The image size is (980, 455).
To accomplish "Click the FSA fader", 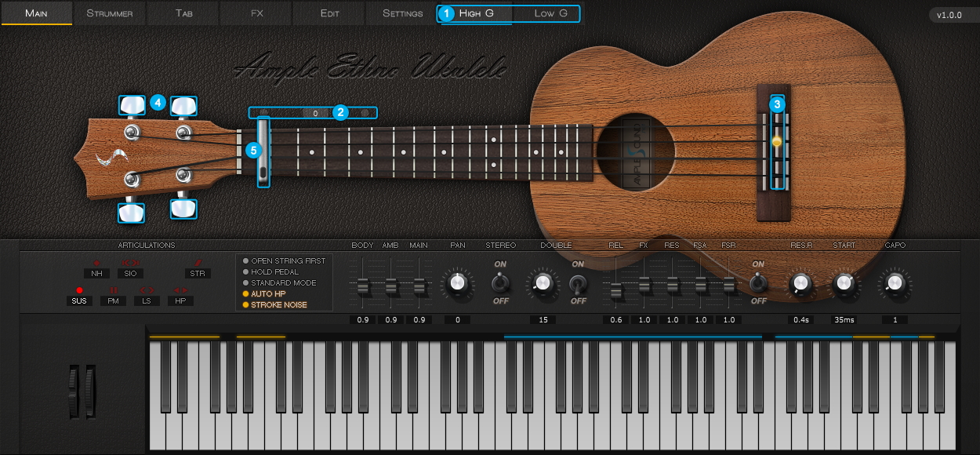I will pyautogui.click(x=701, y=284).
